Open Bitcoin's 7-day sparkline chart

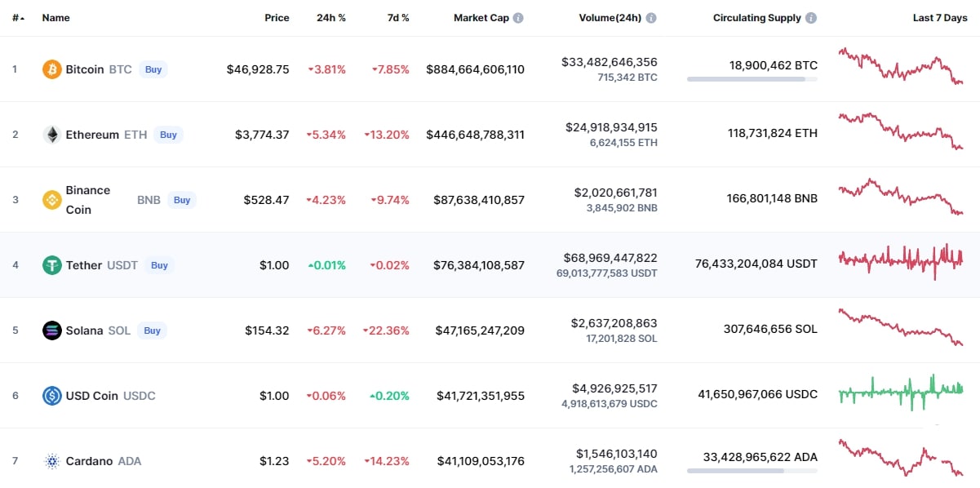(x=901, y=66)
